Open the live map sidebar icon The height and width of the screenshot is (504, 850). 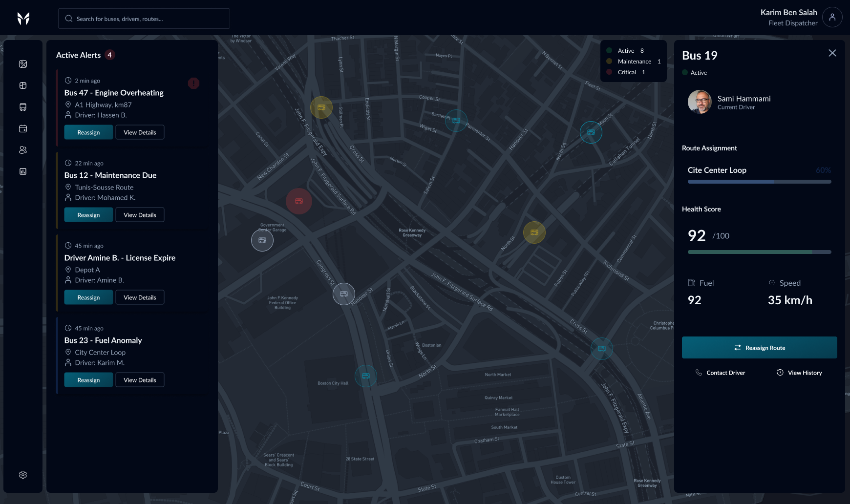pos(23,64)
